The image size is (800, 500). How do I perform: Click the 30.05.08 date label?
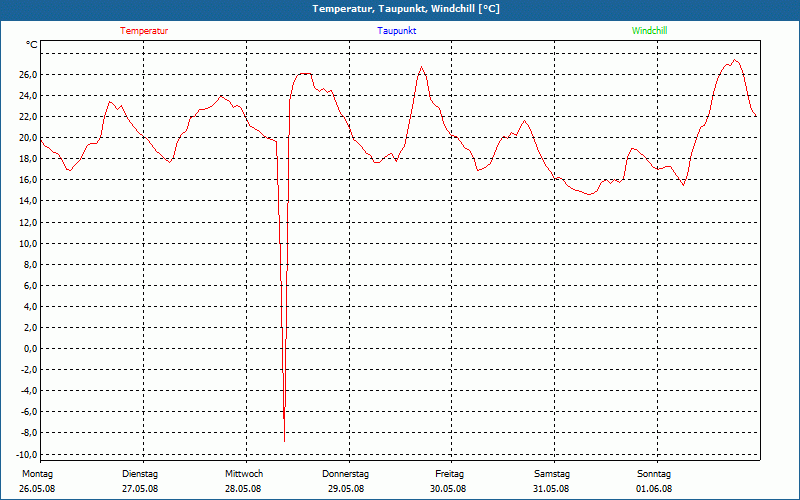(x=448, y=489)
